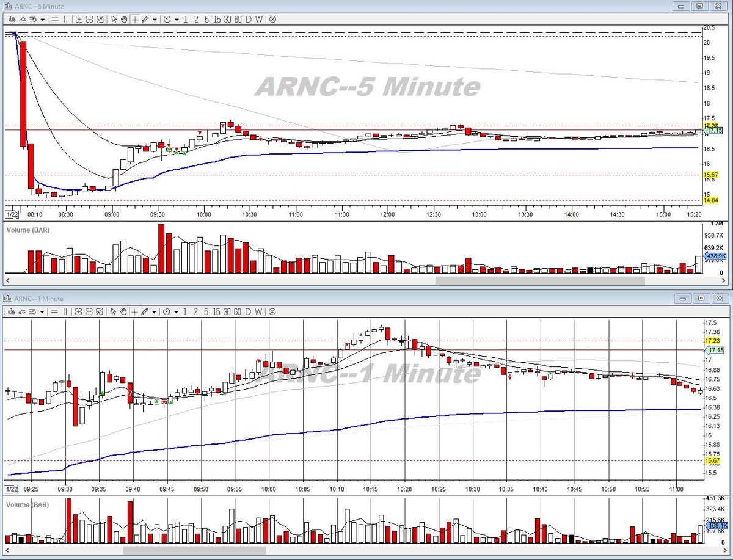Select pencil drawing tool in 5 Minute window
Image resolution: width=733 pixels, height=560 pixels.
[x=145, y=19]
